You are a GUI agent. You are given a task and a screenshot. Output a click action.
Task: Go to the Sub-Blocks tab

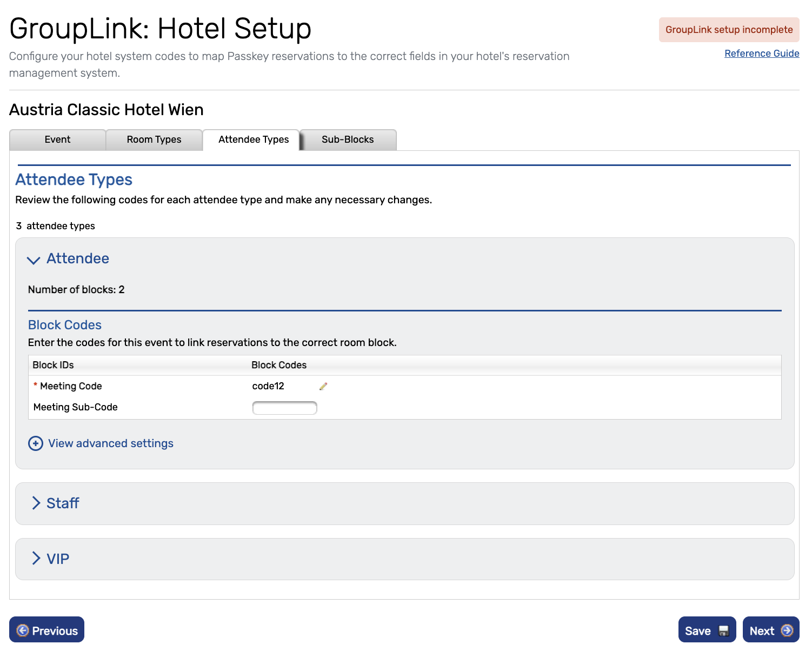point(348,140)
